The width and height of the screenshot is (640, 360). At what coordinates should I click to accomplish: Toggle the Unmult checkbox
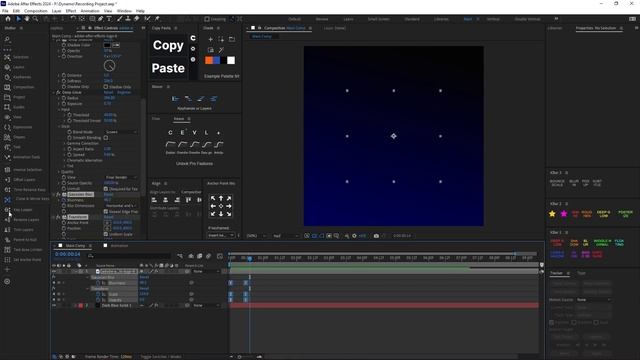(x=106, y=189)
